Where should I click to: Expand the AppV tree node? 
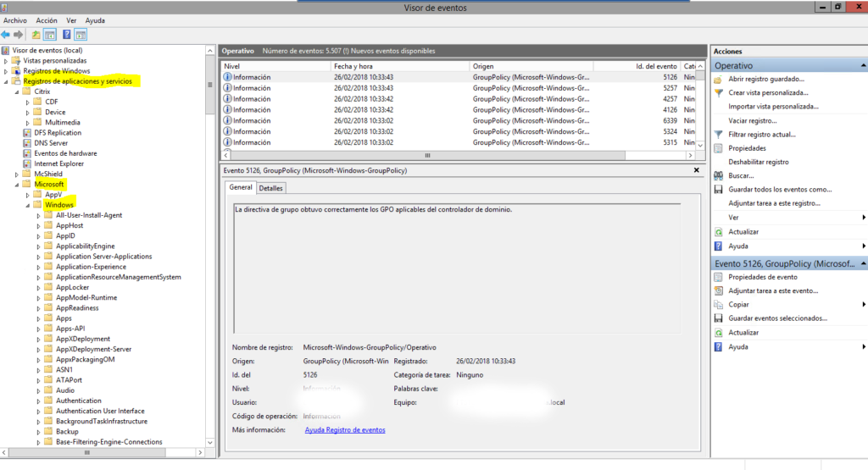click(28, 195)
